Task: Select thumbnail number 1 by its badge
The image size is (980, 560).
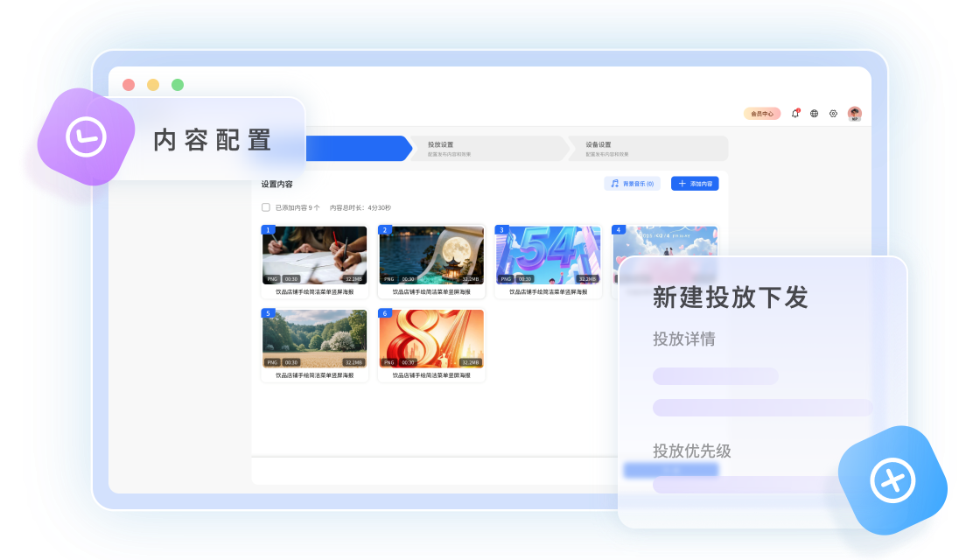Action: click(x=268, y=229)
